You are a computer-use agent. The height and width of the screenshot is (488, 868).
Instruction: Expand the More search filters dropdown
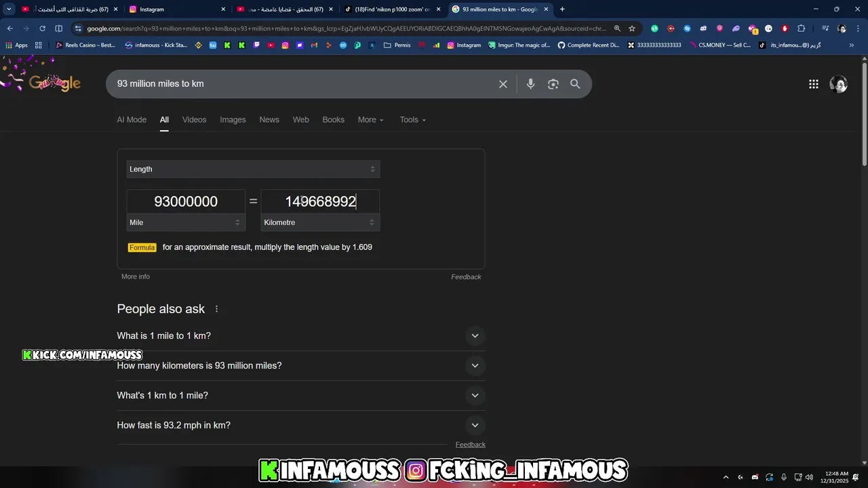pyautogui.click(x=370, y=119)
